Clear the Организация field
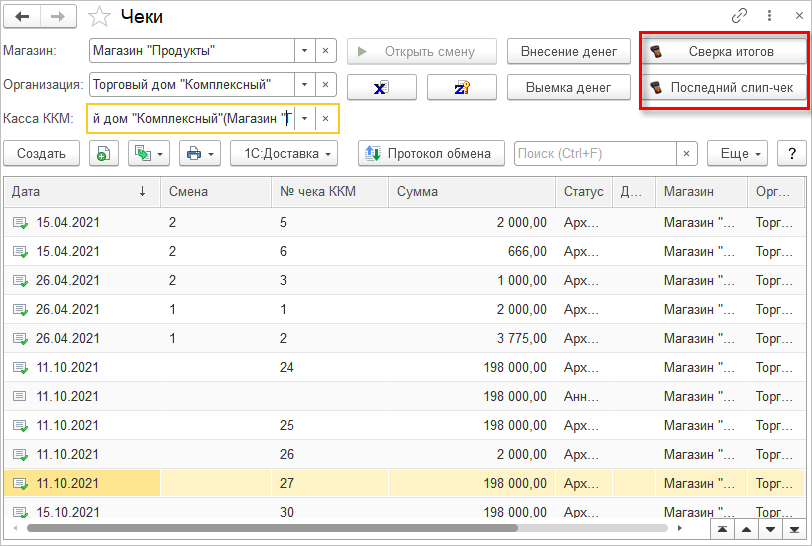The height and width of the screenshot is (546, 812). coord(325,85)
